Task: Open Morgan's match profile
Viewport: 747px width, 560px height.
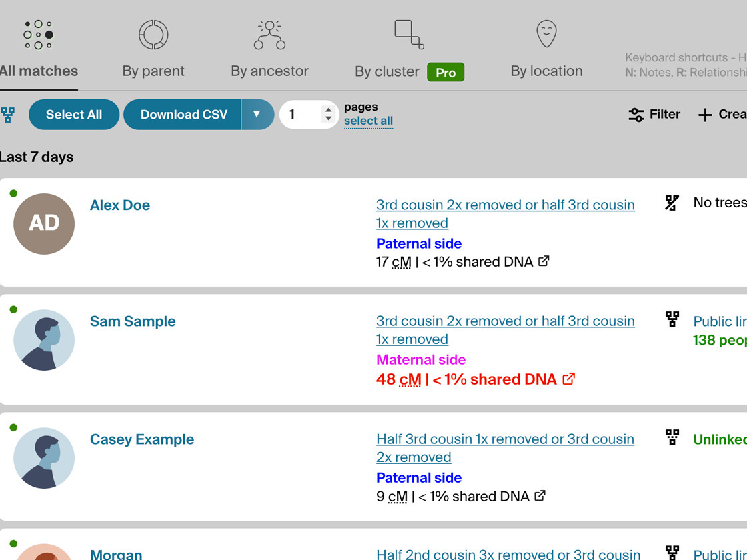Action: click(116, 554)
